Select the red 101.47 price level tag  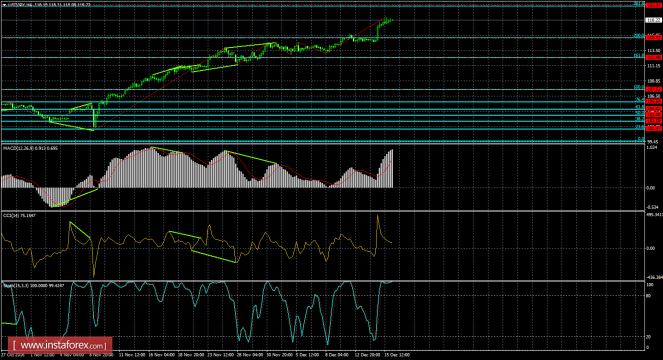point(653,128)
